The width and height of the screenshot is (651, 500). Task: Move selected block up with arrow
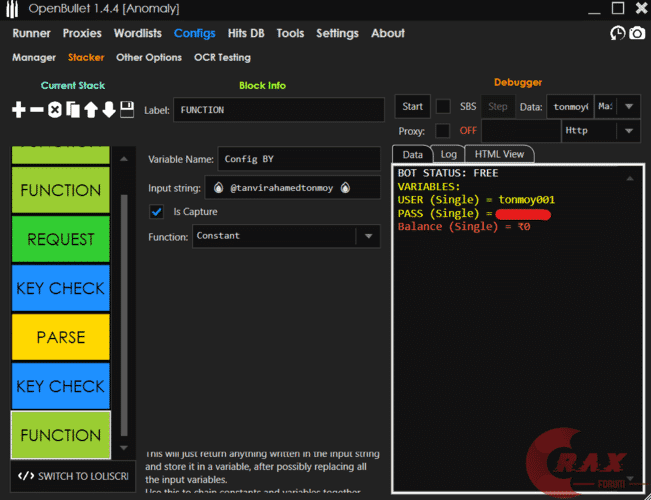click(91, 109)
